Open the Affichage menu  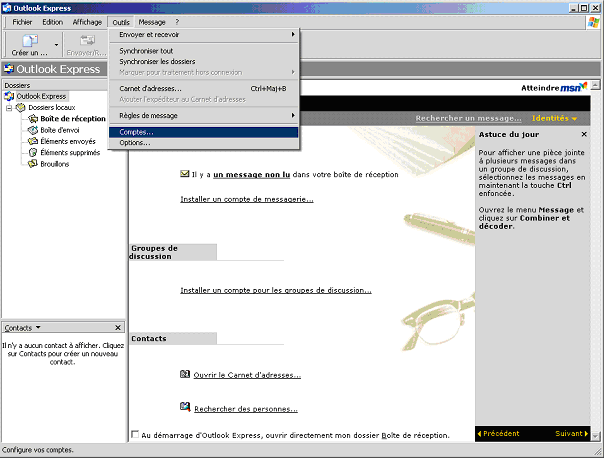(x=87, y=22)
